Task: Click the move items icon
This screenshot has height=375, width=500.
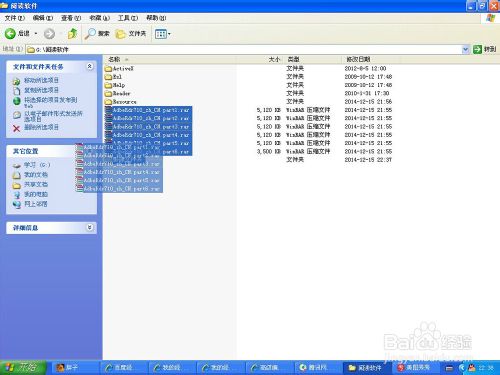Action: (16, 81)
